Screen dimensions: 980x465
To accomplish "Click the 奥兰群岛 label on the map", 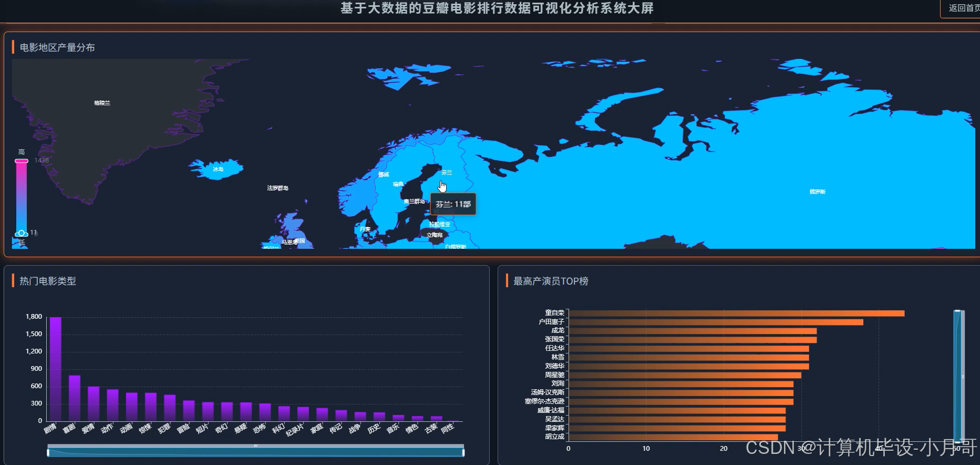I will 414,201.
